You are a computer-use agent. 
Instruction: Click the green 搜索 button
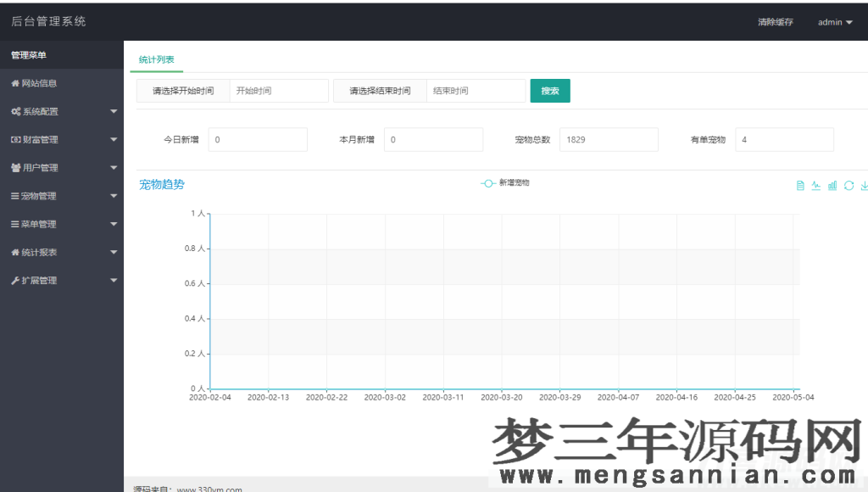pos(550,90)
